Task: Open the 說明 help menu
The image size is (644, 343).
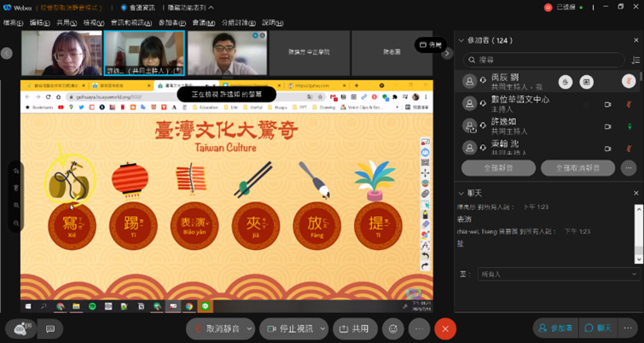Action: point(273,22)
